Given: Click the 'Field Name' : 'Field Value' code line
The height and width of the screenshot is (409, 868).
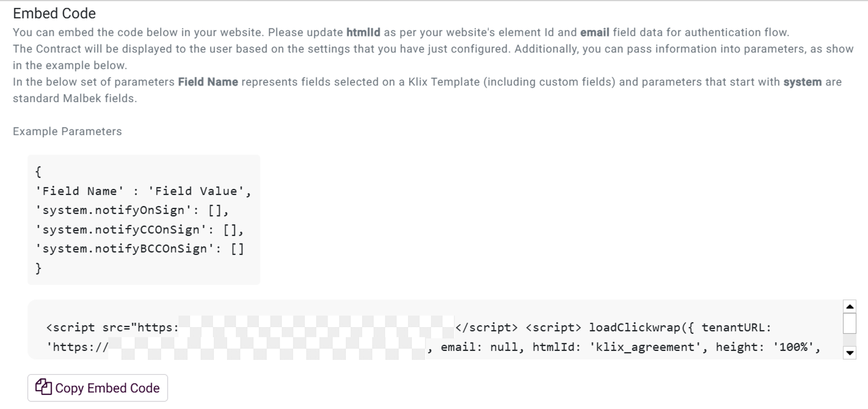Looking at the screenshot, I should [x=143, y=191].
